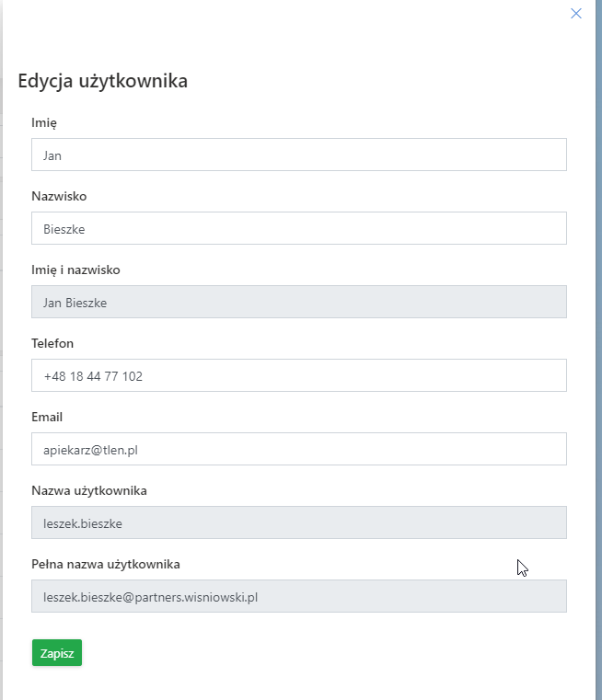Focus the Telefon number field

[x=298, y=375]
